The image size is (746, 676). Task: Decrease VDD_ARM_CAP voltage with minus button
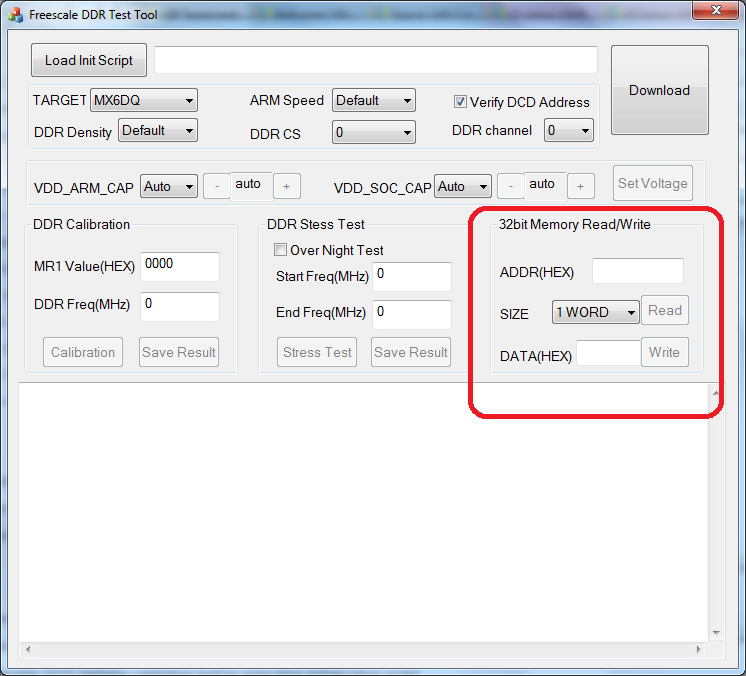click(x=217, y=186)
